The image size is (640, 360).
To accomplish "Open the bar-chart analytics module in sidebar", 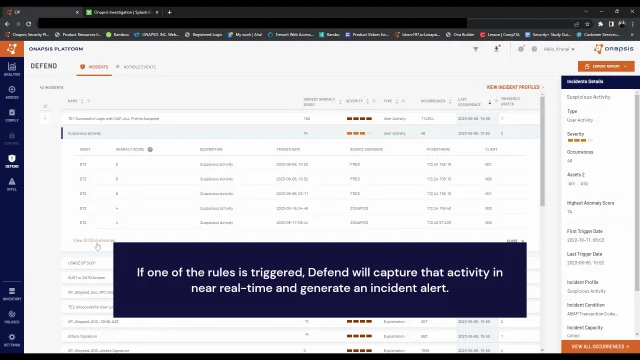I will [x=12, y=69].
